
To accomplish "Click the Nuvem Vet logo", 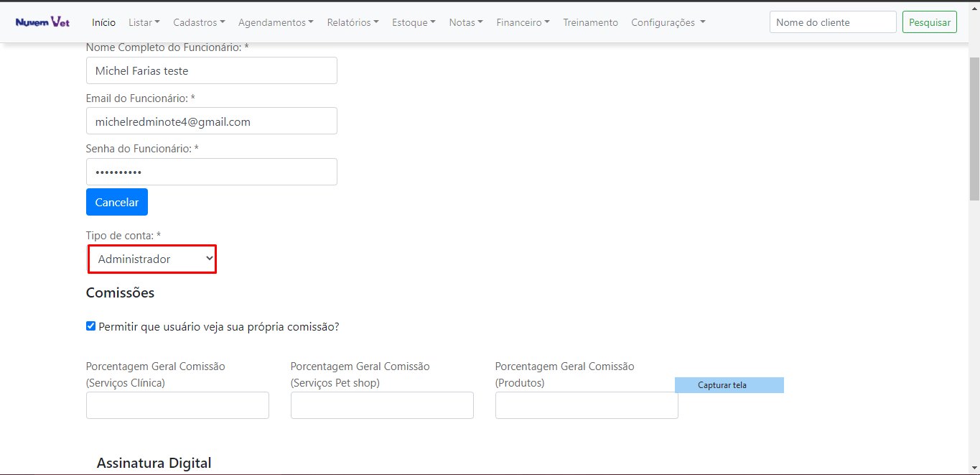I will [42, 22].
